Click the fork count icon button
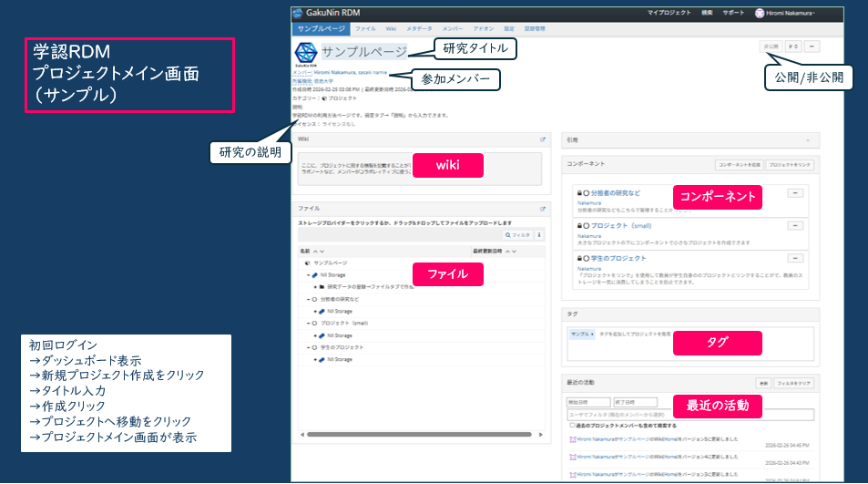 click(x=792, y=46)
